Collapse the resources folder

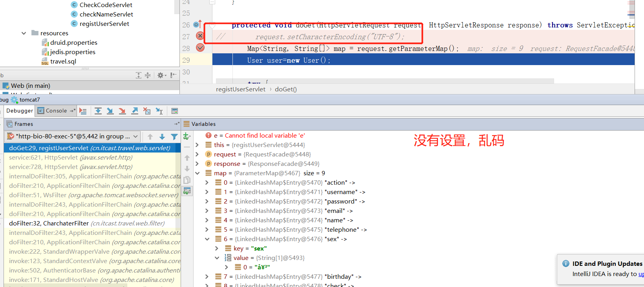click(x=24, y=33)
